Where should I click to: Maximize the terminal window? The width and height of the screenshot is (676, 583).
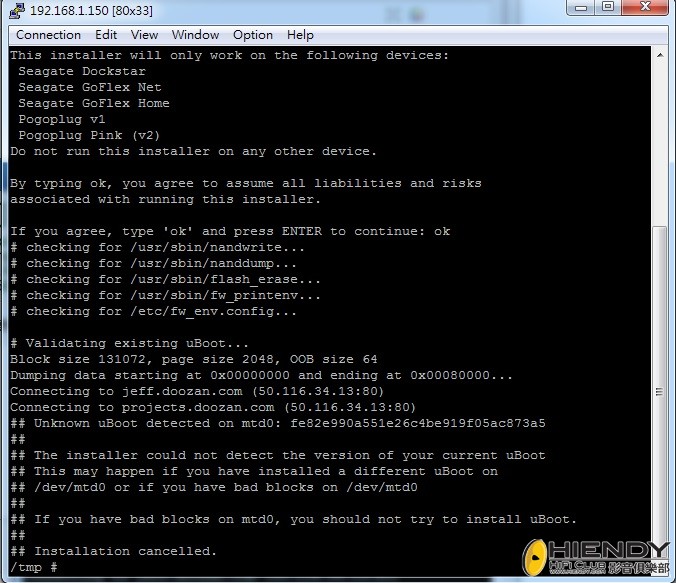(x=608, y=9)
